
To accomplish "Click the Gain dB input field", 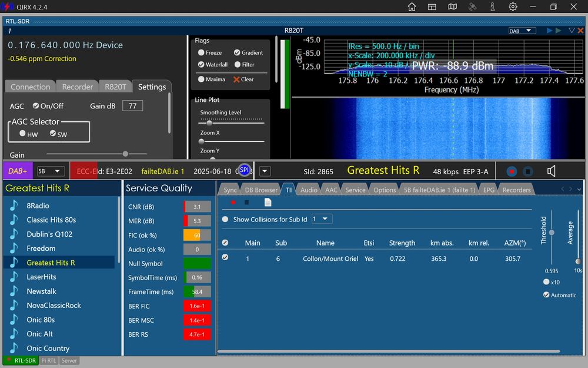I will (132, 106).
